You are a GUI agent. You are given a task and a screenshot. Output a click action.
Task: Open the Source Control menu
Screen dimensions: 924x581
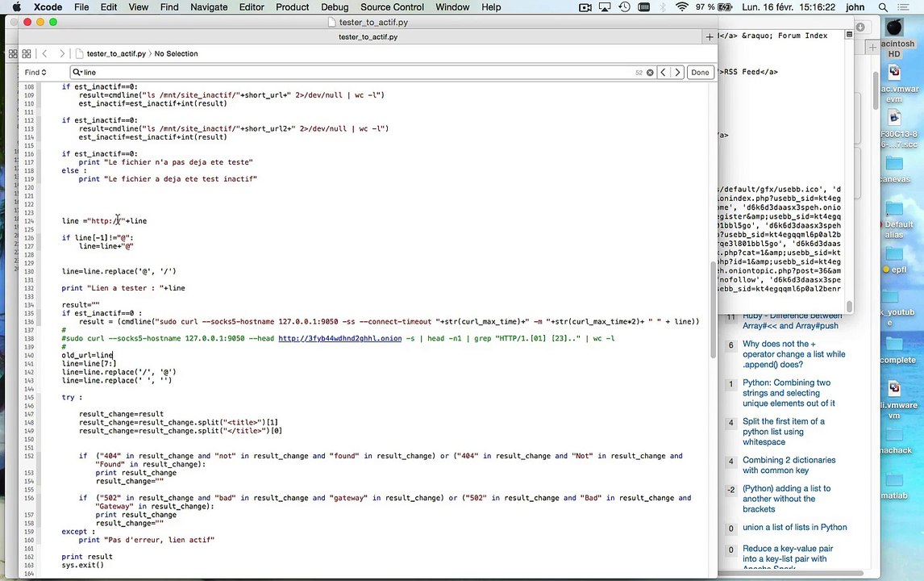(x=392, y=7)
